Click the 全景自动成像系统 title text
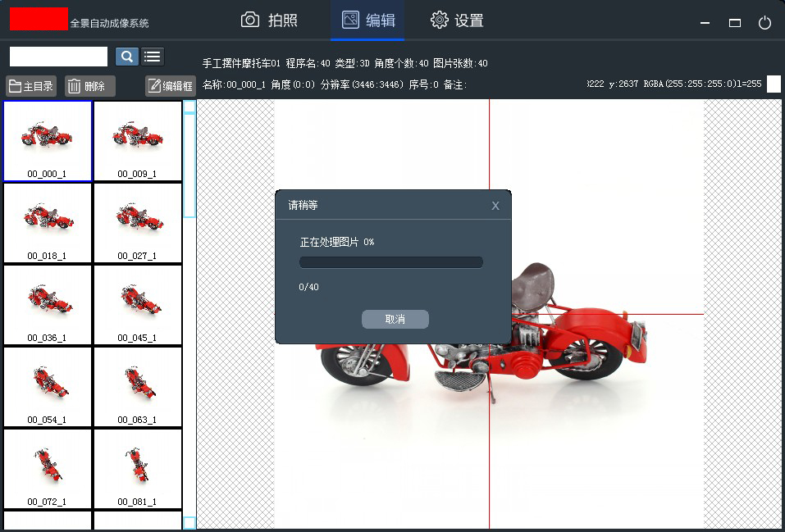The width and height of the screenshot is (785, 532). [109, 23]
